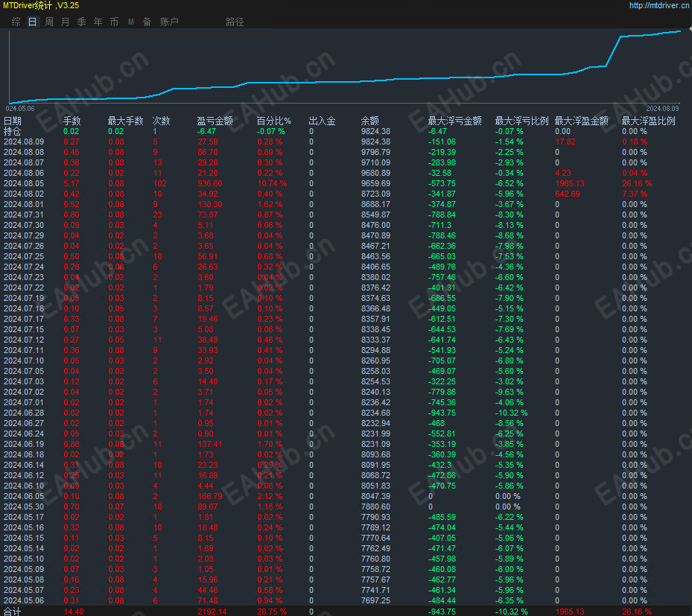Screen dimensions: 692x616
Task: Open the 备 notes tab
Action: coord(147,22)
